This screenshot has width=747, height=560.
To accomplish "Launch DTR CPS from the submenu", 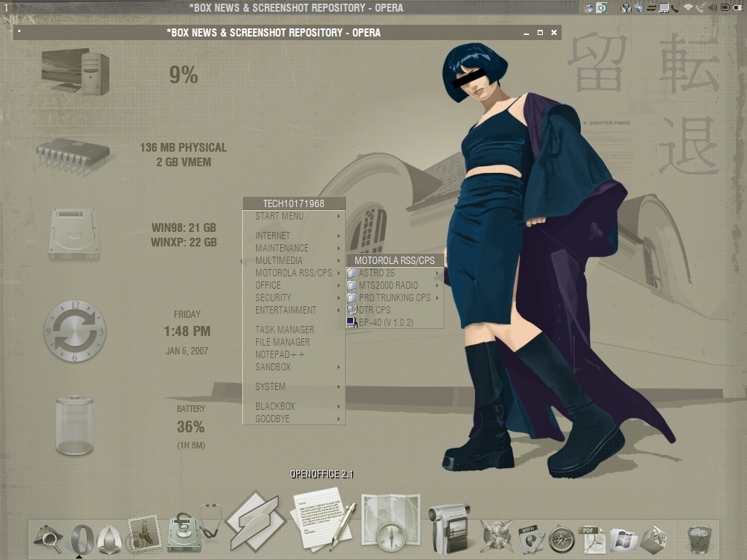I will (395, 310).
